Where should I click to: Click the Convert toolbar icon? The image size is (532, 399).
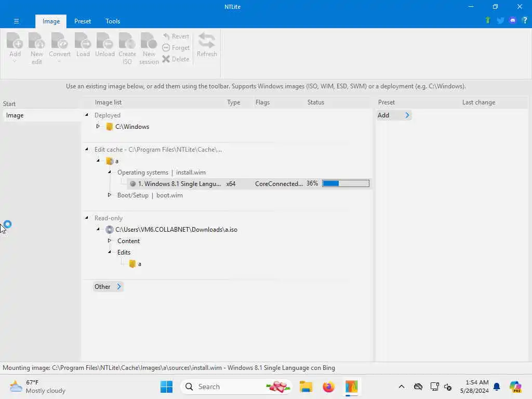pyautogui.click(x=59, y=41)
